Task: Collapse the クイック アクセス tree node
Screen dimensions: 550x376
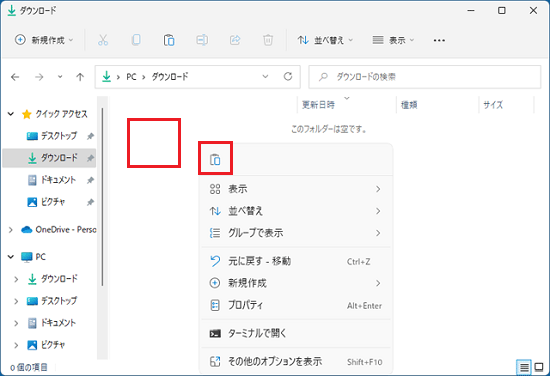Action: [11, 114]
